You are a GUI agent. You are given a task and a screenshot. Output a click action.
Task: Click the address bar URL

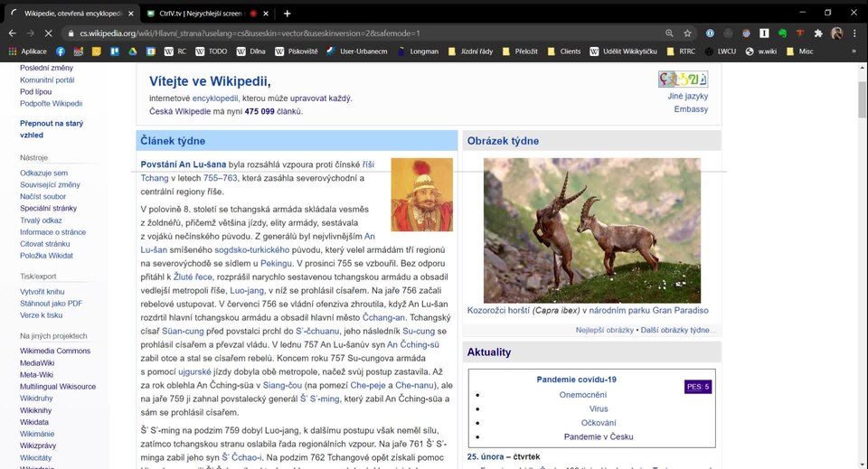click(250, 33)
